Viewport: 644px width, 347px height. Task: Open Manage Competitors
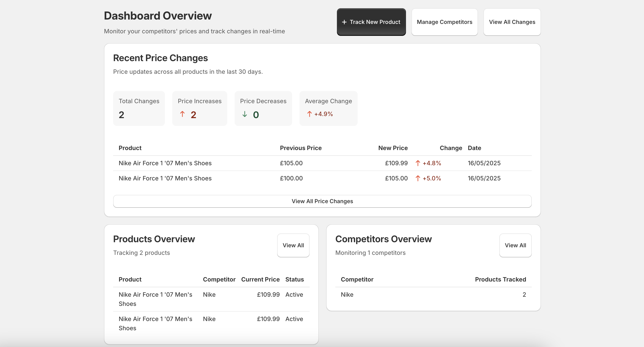445,22
